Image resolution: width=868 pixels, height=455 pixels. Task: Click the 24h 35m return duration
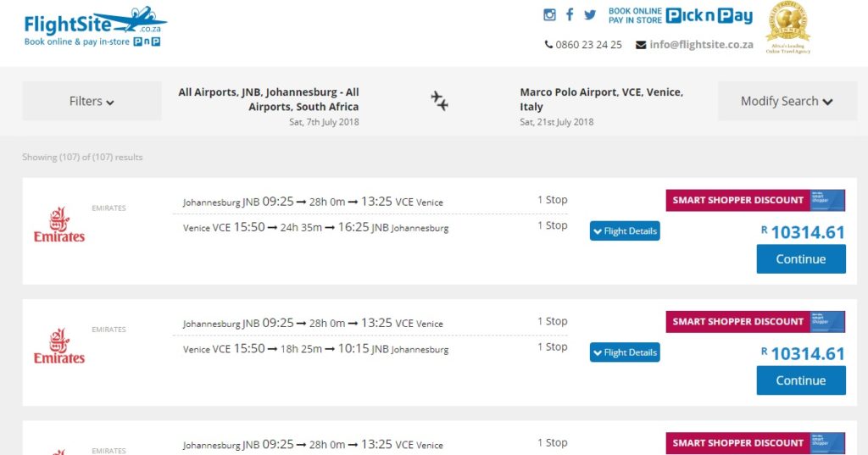click(301, 227)
